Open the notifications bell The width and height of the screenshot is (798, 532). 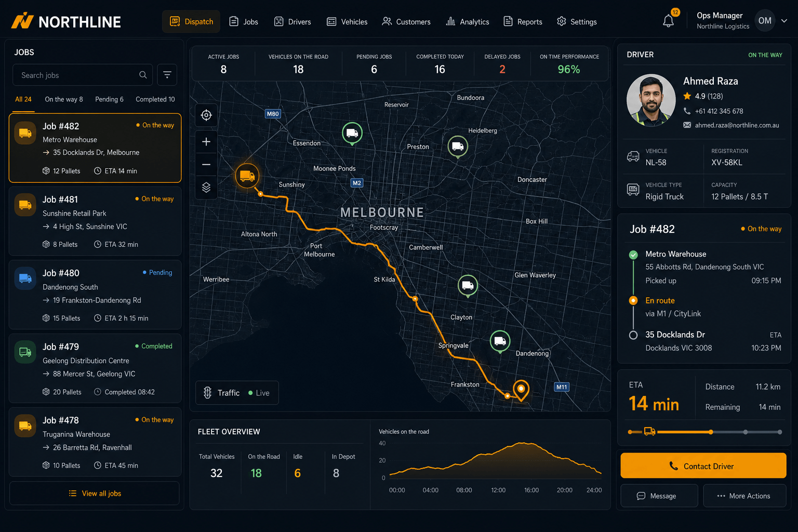669,21
